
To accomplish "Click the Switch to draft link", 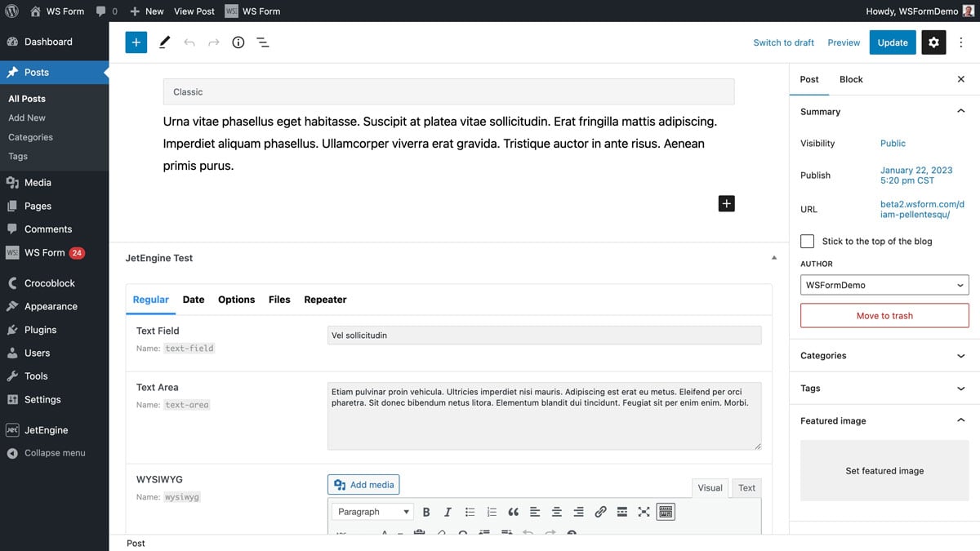I will click(783, 42).
